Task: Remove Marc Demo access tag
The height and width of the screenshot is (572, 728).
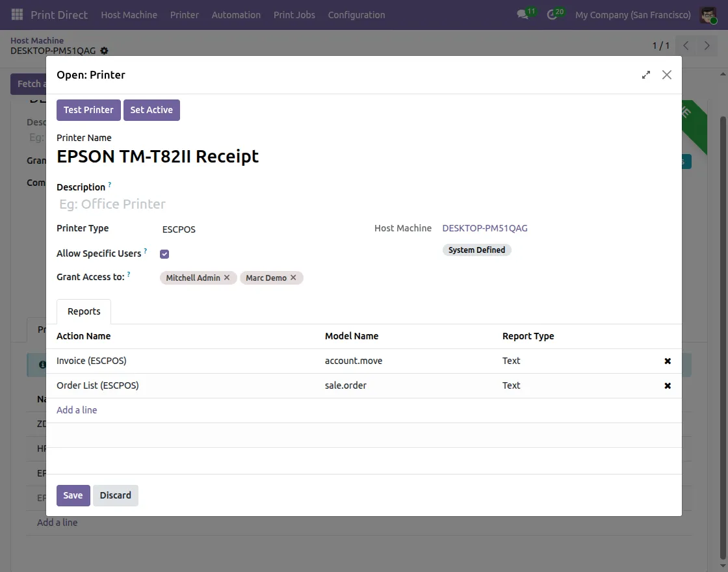Action: (293, 278)
